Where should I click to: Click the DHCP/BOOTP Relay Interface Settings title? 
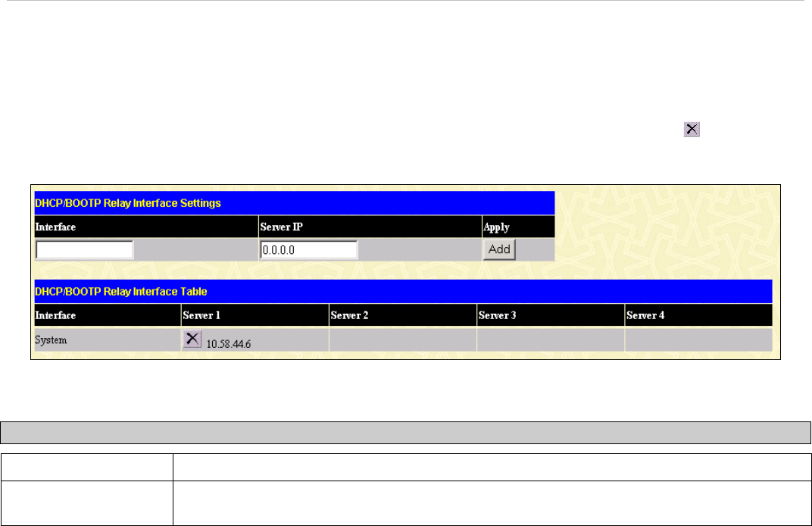(x=128, y=203)
